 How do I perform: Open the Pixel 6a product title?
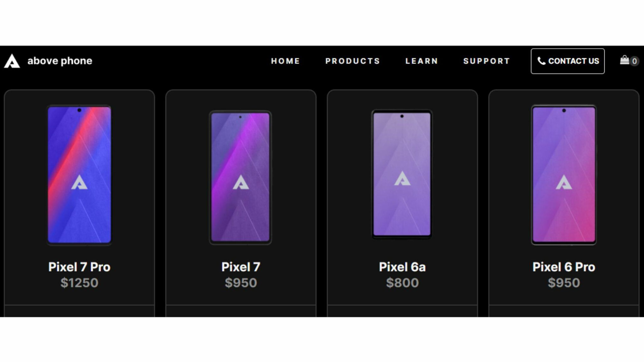pos(402,267)
